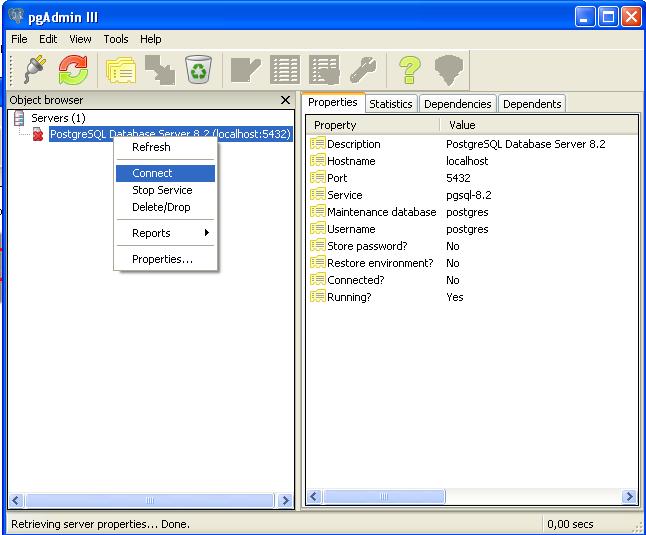Click the grey guru hint icon
Screen dimensions: 646x535
coord(449,70)
